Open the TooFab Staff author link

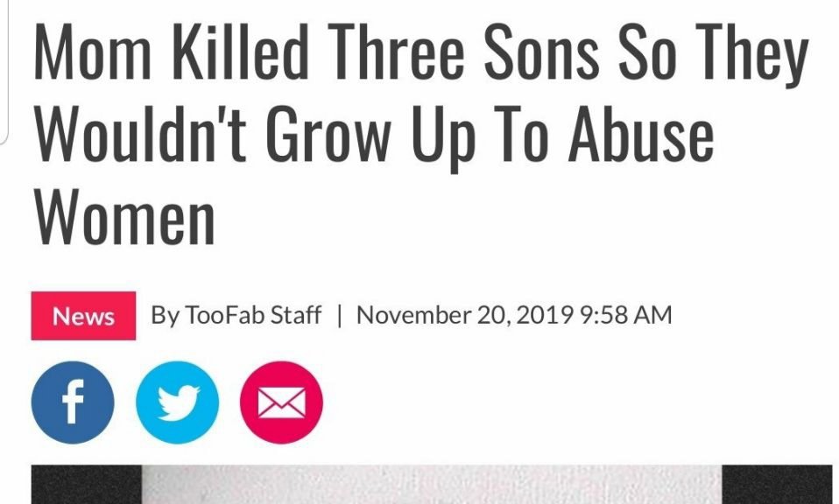[x=252, y=315]
